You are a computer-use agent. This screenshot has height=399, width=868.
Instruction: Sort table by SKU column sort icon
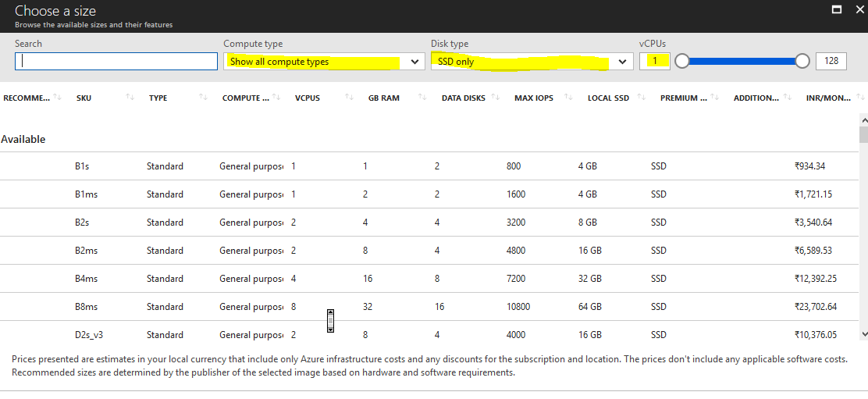130,98
